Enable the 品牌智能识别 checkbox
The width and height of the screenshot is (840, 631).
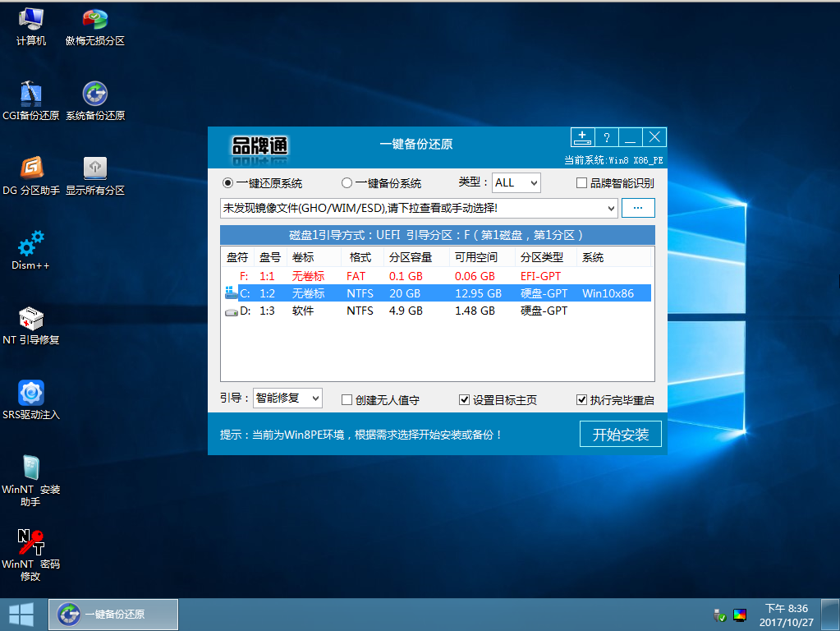pyautogui.click(x=582, y=183)
